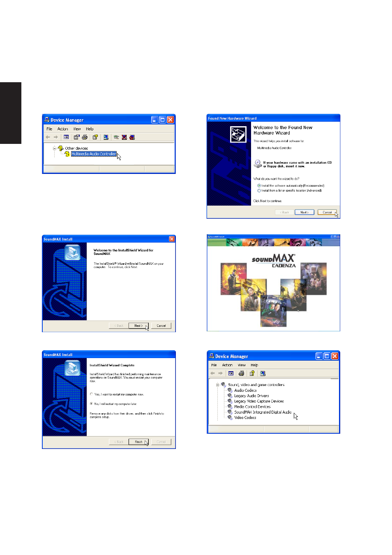
Task: Click the Update Driver toolbar icon
Action: 116,137
